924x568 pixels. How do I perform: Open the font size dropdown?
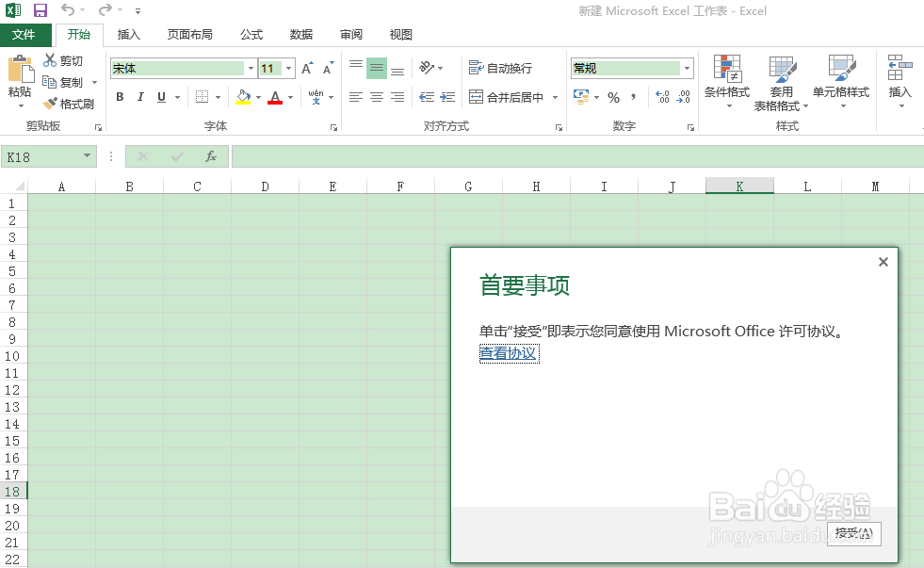point(288,69)
